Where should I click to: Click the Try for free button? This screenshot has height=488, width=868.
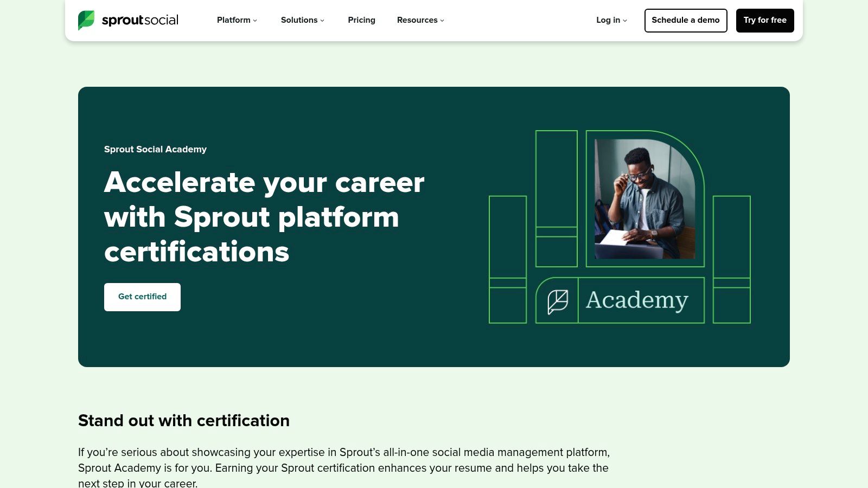[765, 21]
